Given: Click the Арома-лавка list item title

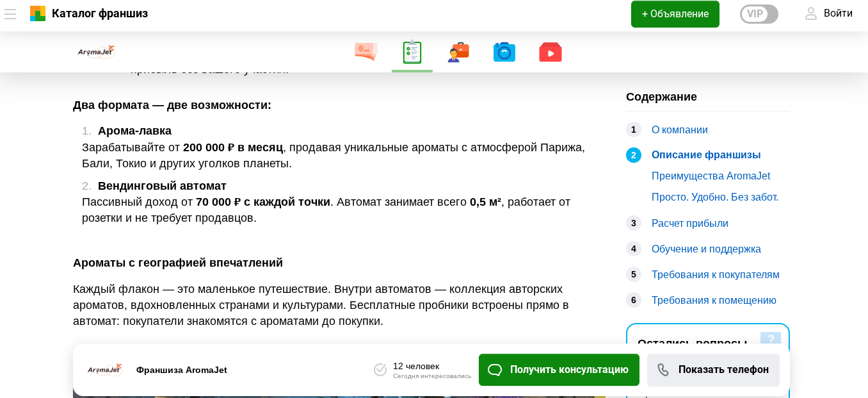Looking at the screenshot, I should coord(134,131).
